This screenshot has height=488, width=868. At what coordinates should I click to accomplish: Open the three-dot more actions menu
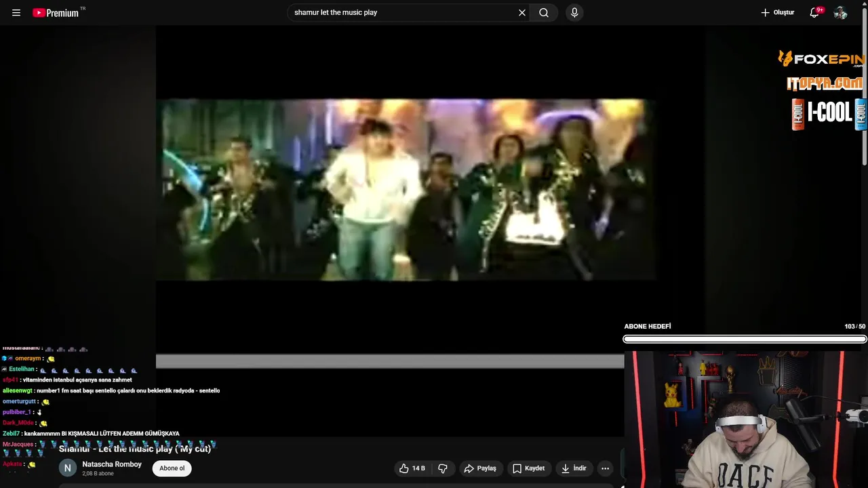click(606, 468)
